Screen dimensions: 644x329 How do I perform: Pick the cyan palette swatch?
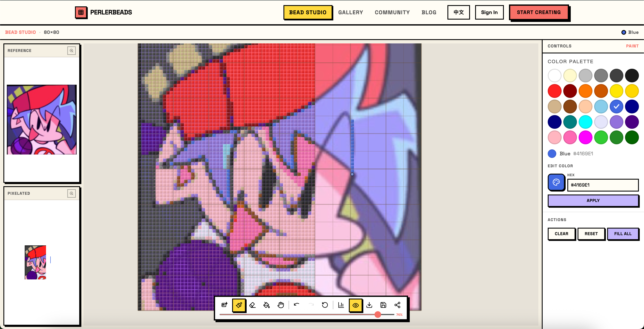click(x=585, y=122)
